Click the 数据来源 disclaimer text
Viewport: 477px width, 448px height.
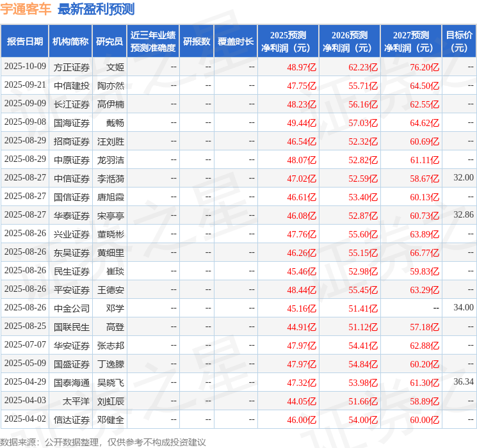coord(103,442)
